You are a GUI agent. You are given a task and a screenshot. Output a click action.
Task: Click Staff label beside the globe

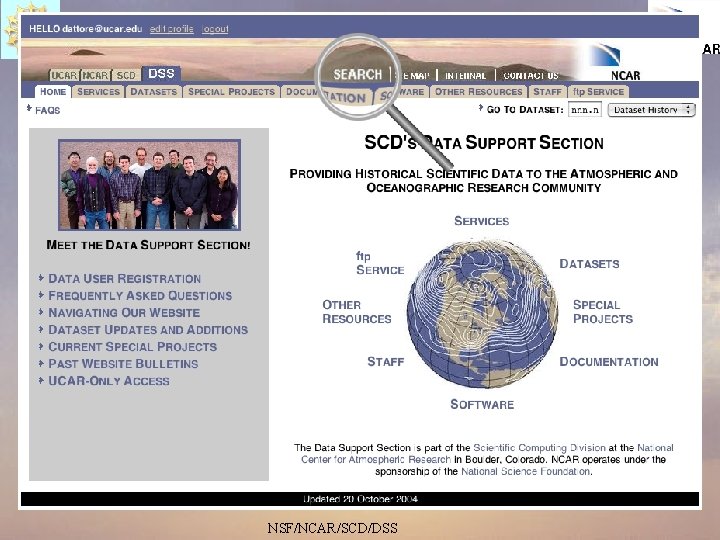(386, 362)
